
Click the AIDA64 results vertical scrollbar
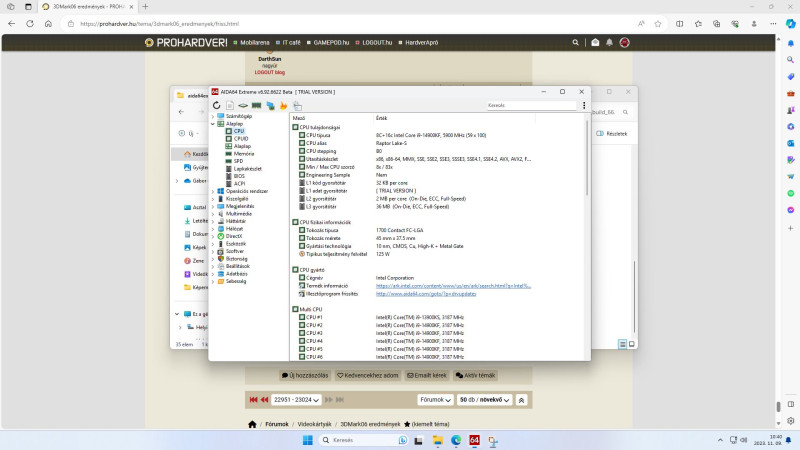tap(587, 157)
